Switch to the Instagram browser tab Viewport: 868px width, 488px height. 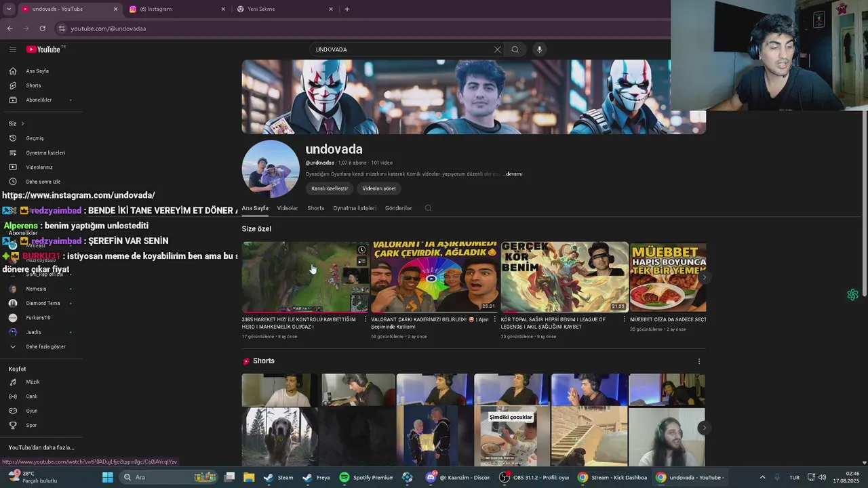pos(177,9)
